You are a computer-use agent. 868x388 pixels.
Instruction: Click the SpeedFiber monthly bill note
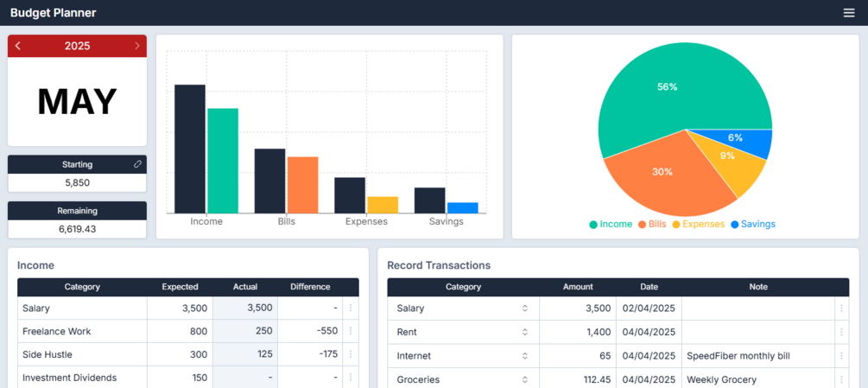738,356
